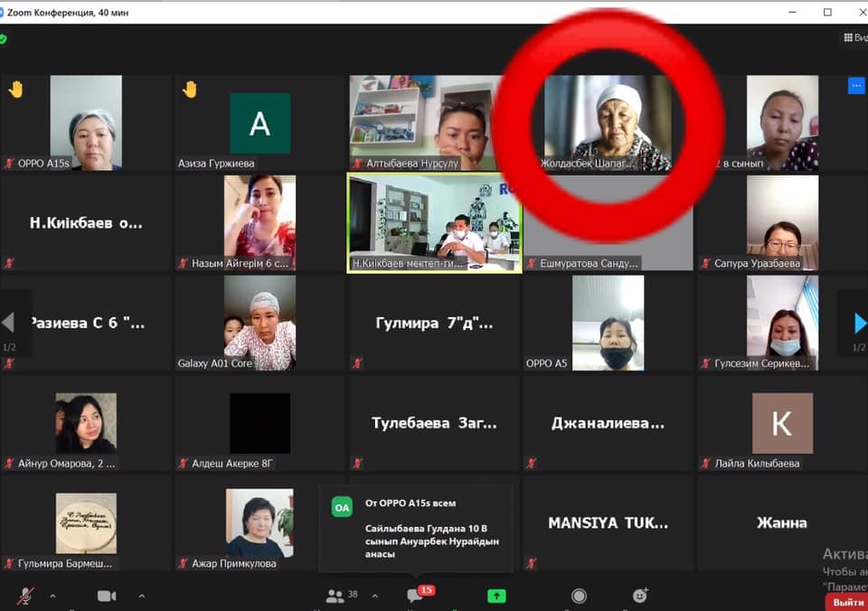The width and height of the screenshot is (868, 611).
Task: Click muted mic icon on Айнур Омарова tile
Action: coord(9,464)
